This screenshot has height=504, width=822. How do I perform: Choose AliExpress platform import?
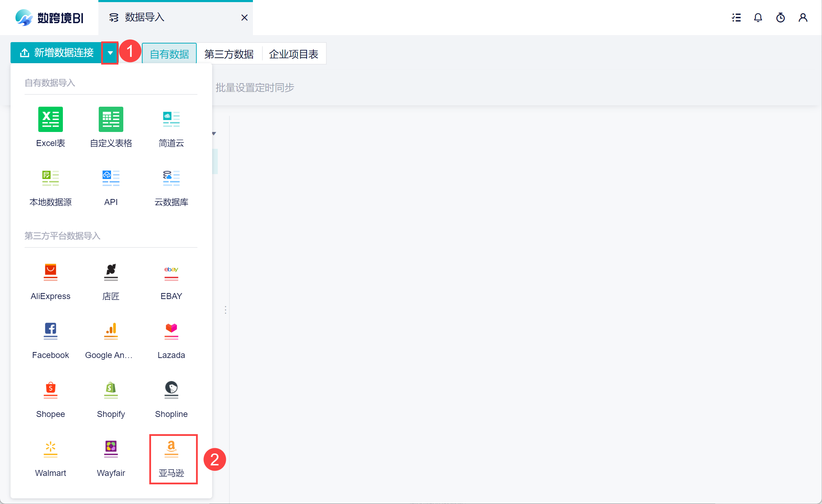pos(51,273)
